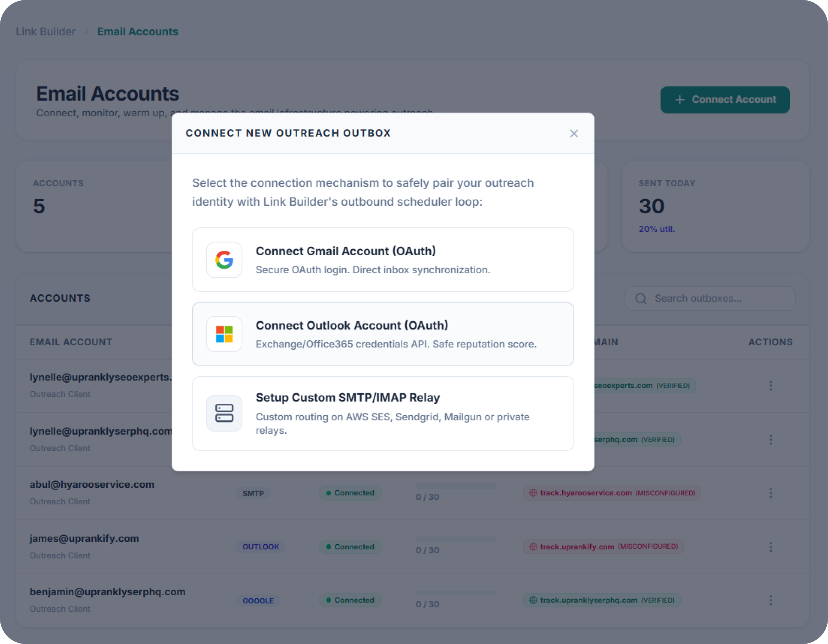828x644 pixels.
Task: Click the EMAIL ACCOUNT column header
Action: click(x=71, y=342)
